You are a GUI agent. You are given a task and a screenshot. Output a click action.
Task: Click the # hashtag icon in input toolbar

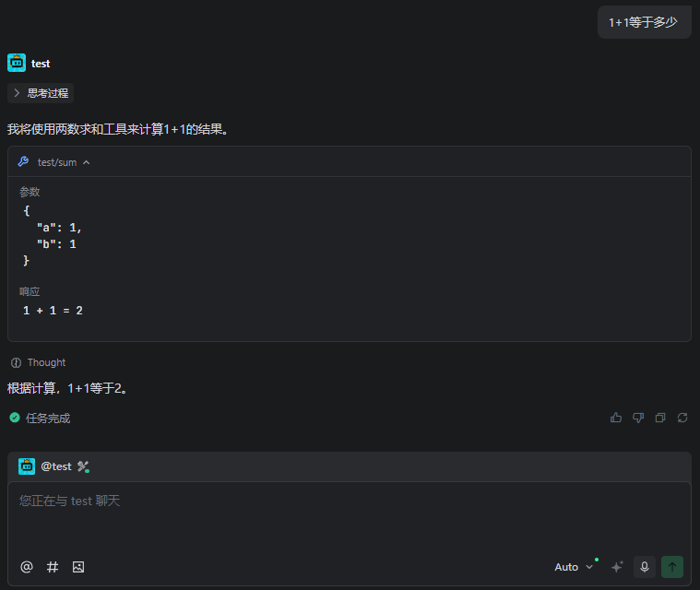(53, 567)
